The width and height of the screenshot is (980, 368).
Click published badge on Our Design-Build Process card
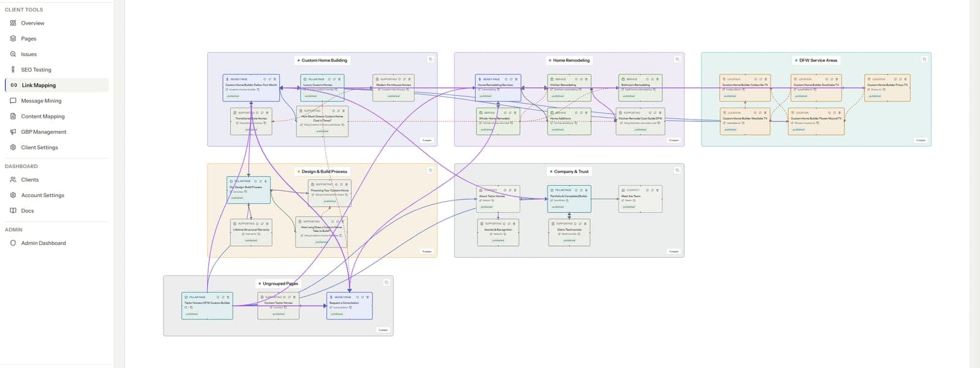tap(236, 197)
